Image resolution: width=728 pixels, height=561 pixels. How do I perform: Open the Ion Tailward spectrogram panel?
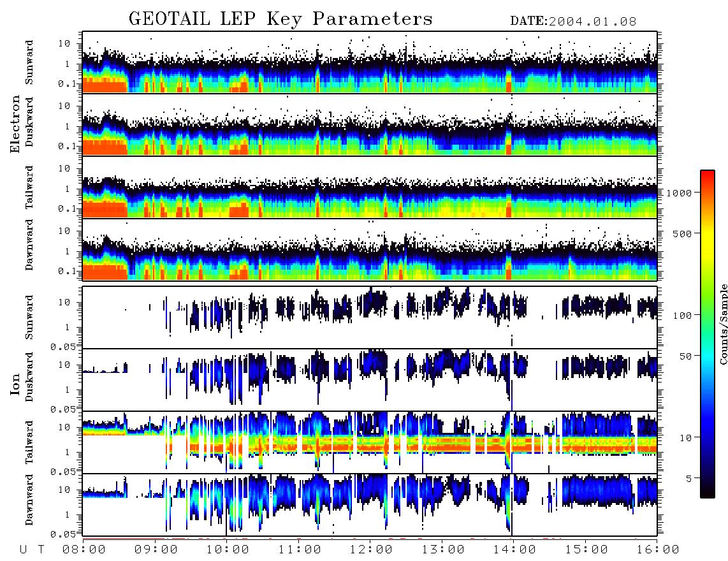370,442
